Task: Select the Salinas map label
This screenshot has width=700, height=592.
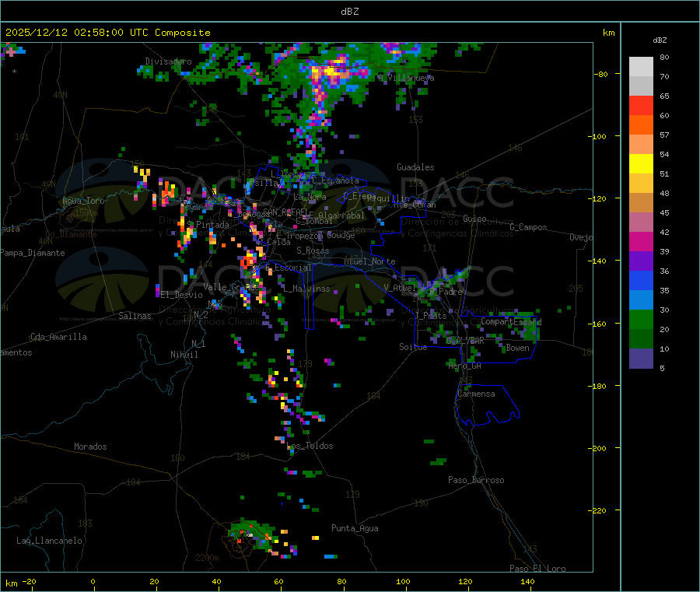Action: [x=135, y=316]
